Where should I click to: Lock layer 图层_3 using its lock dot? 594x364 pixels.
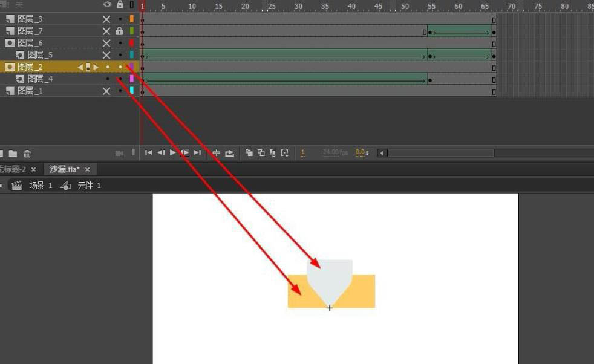click(120, 19)
